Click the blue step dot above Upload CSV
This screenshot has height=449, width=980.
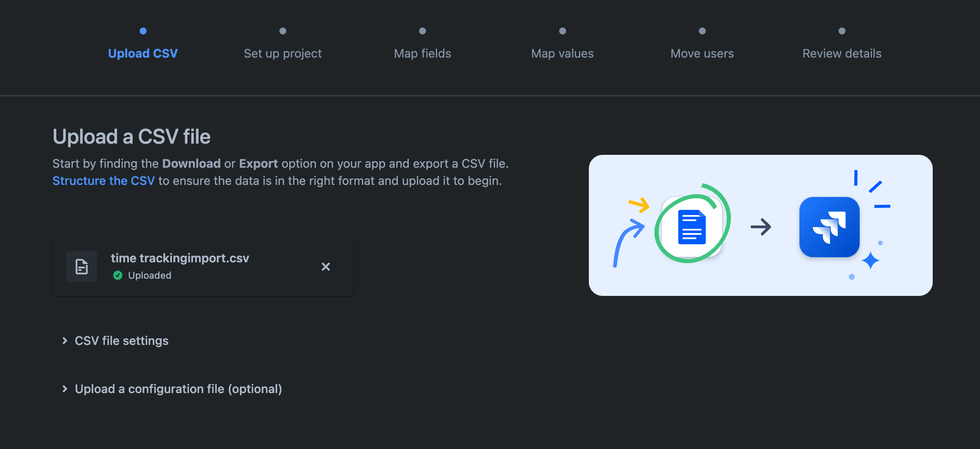coord(143,31)
